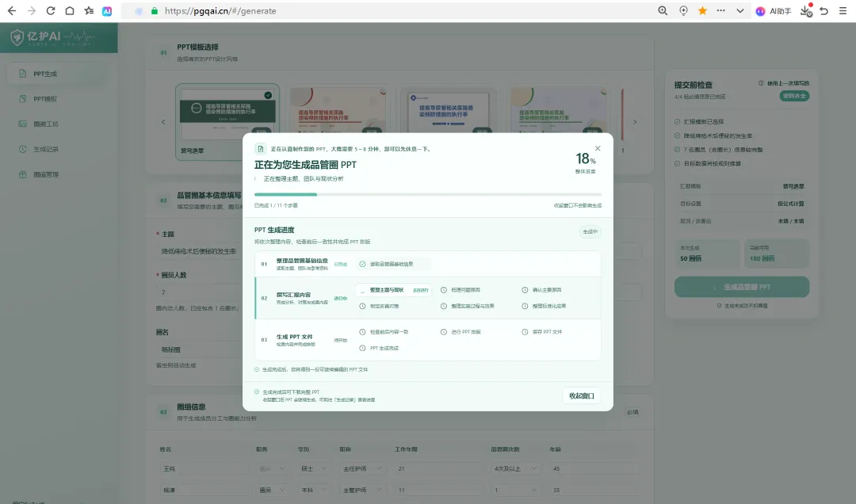Open the browser home page icon
Viewport: 856px width, 504px height.
(70, 11)
